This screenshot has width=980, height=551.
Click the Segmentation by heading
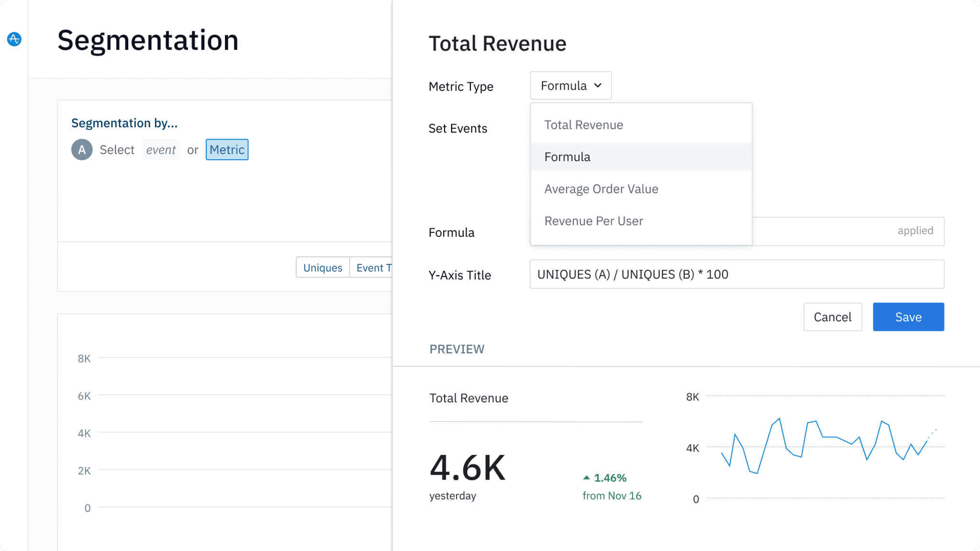pyautogui.click(x=124, y=123)
